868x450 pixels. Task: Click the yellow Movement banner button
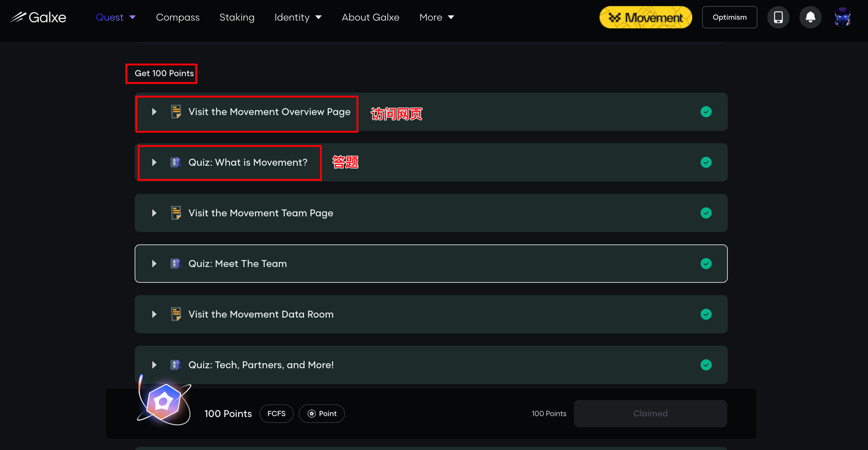(646, 17)
